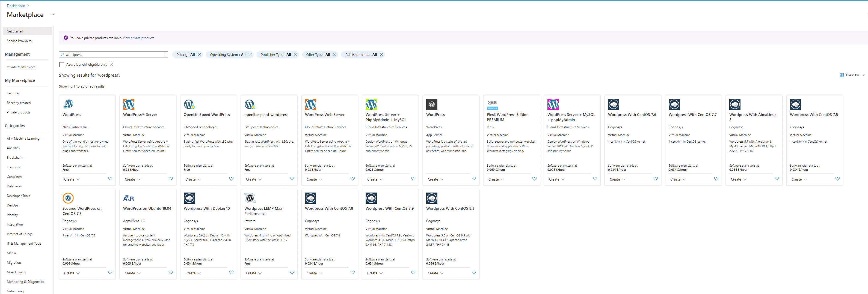This screenshot has width=868, height=294.
Task: Favorite the Niles Partners WordPress card
Action: point(110,179)
